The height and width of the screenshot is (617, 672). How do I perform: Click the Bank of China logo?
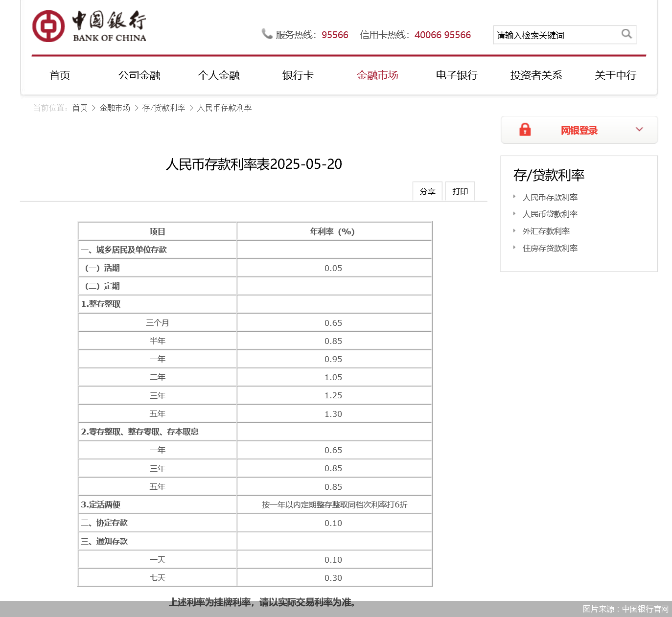tap(89, 26)
